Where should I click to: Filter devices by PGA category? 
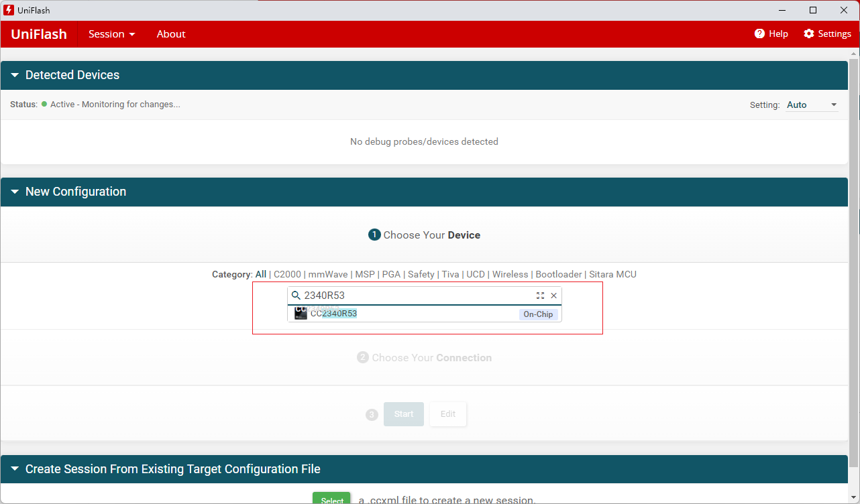pos(391,274)
